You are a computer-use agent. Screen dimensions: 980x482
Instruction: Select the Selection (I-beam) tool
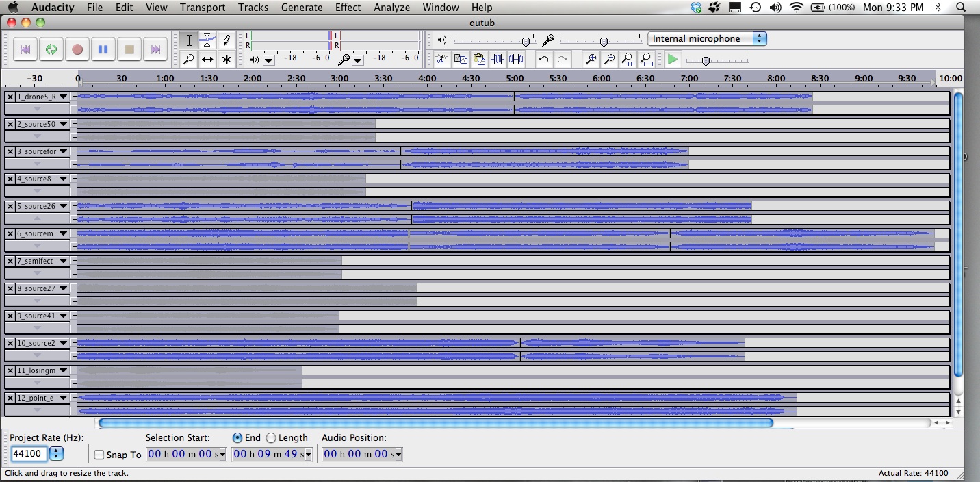(189, 40)
